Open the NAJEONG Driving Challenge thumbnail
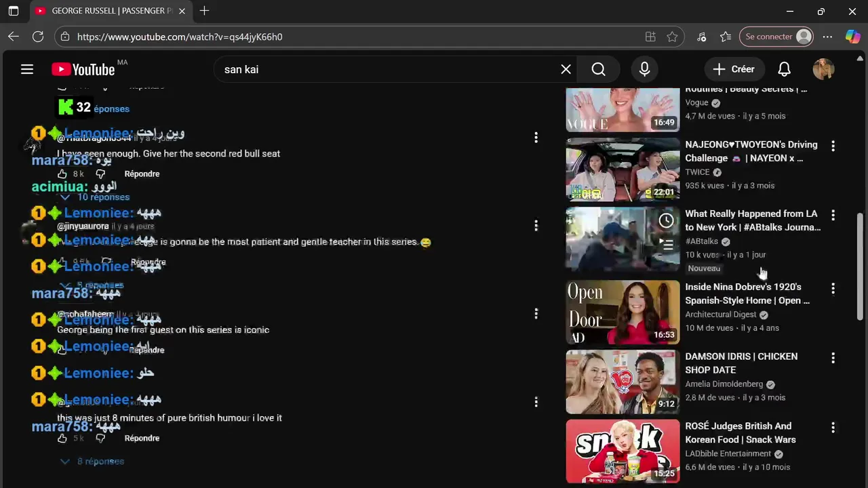This screenshot has width=868, height=488. click(x=623, y=169)
